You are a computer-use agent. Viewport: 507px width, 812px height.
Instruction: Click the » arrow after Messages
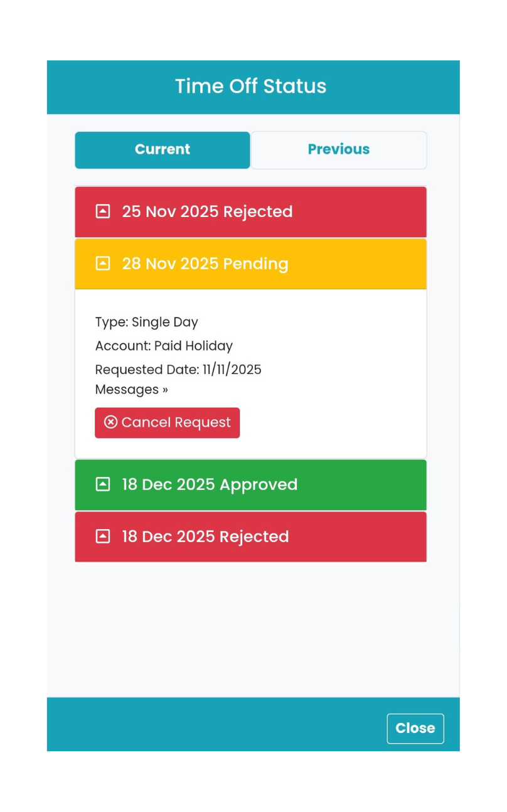[x=165, y=390]
